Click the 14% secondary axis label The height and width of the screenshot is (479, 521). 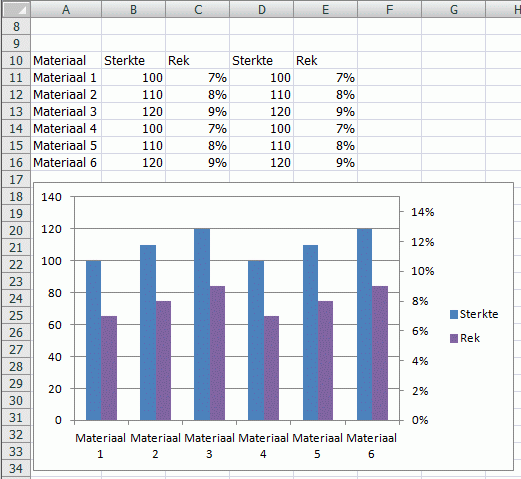[423, 212]
